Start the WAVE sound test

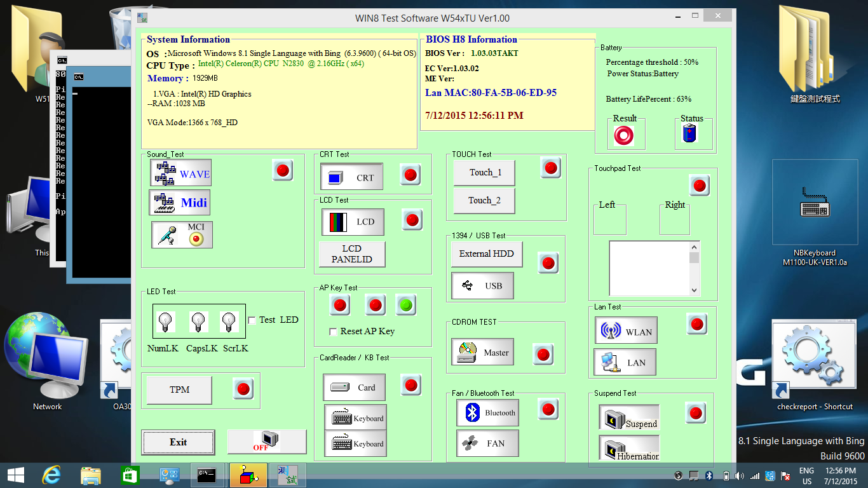coord(180,173)
